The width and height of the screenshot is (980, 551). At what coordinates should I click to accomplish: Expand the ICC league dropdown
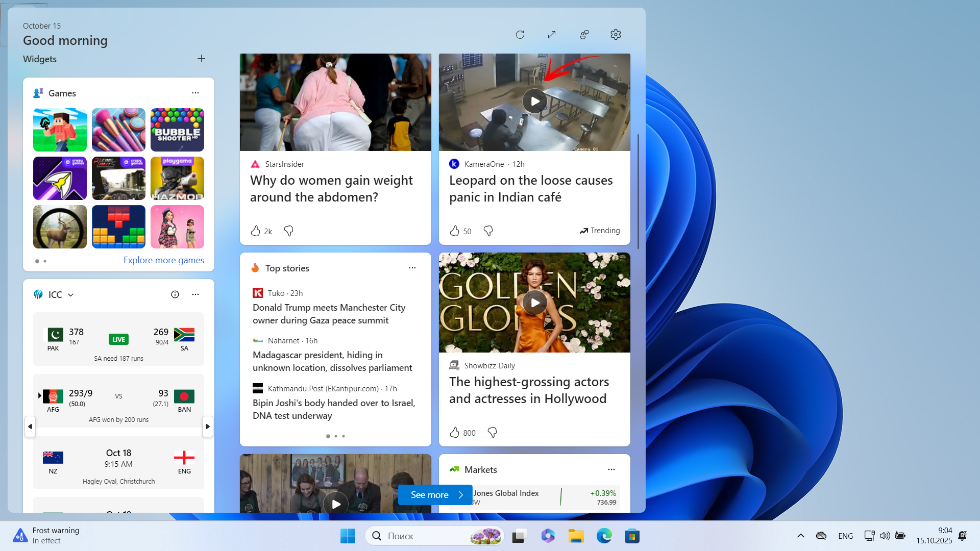[x=71, y=295]
